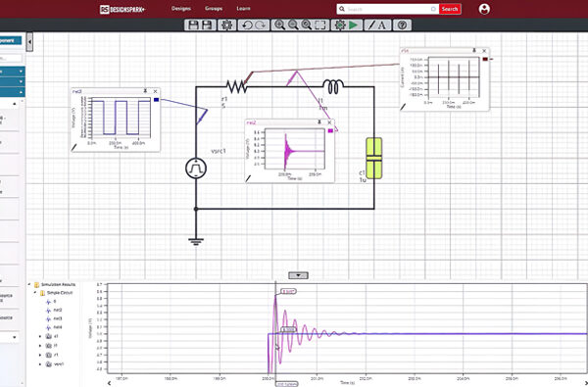
Task: Expand the l1 node in the results tree
Action: click(x=40, y=346)
